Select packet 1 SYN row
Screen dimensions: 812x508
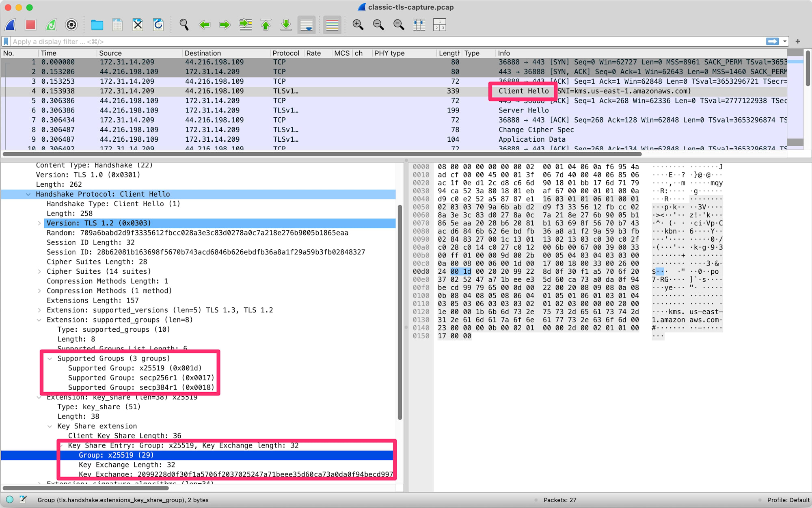coord(394,62)
